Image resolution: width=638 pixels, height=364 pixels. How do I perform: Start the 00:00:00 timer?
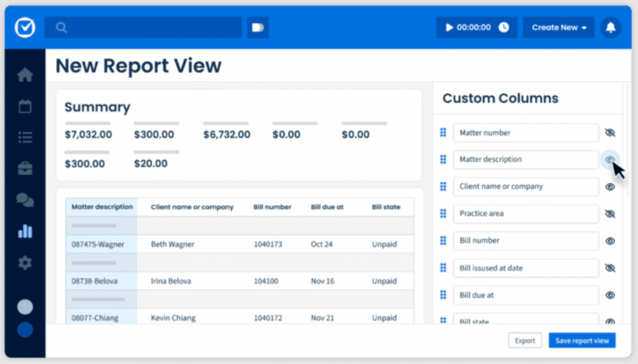point(449,27)
